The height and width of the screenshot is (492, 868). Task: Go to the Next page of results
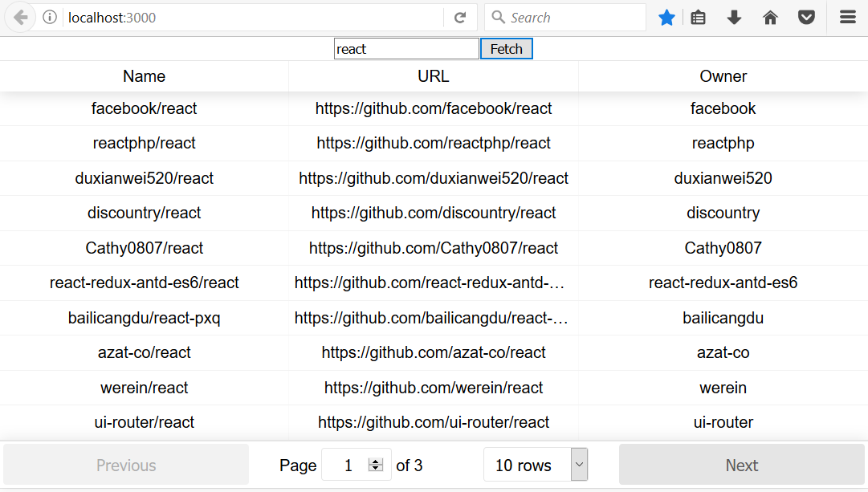click(x=742, y=466)
